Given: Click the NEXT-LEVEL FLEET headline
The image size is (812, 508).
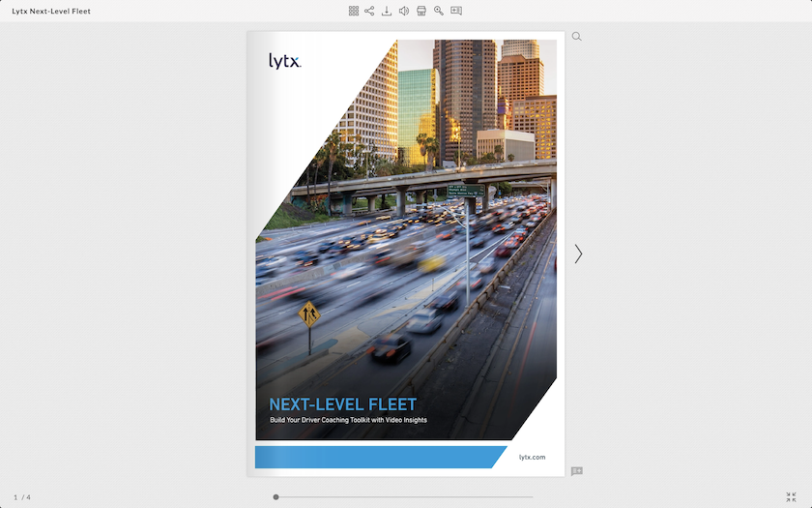Looking at the screenshot, I should pos(343,404).
